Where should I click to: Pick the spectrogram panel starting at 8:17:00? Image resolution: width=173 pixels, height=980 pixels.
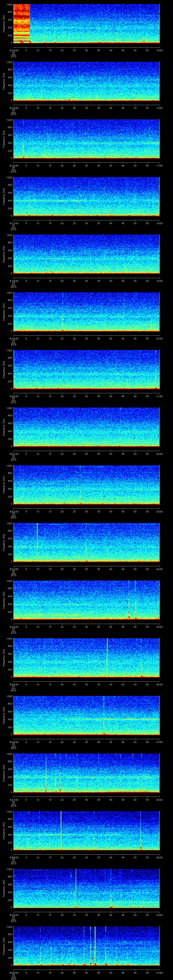coord(86,197)
